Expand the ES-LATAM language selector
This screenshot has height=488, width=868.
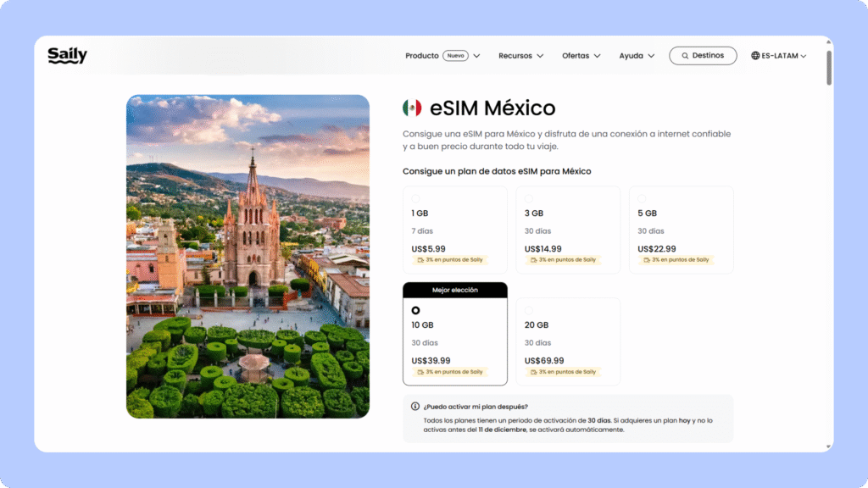pyautogui.click(x=778, y=56)
